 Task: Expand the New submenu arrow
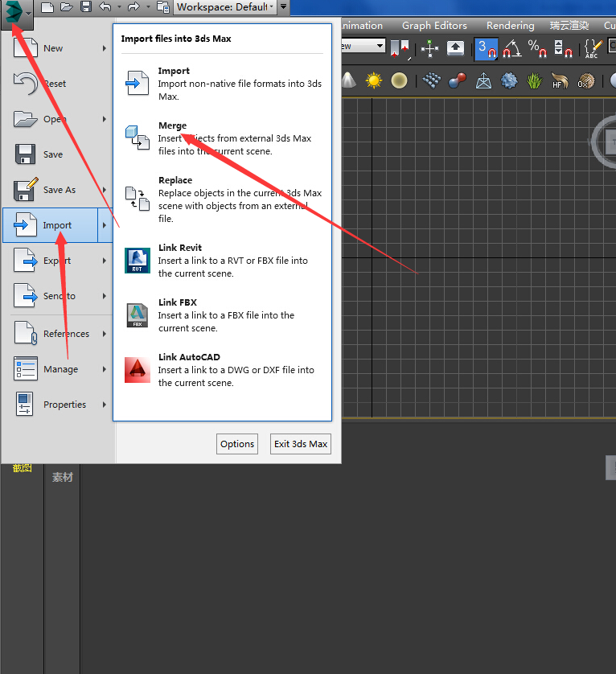(105, 48)
